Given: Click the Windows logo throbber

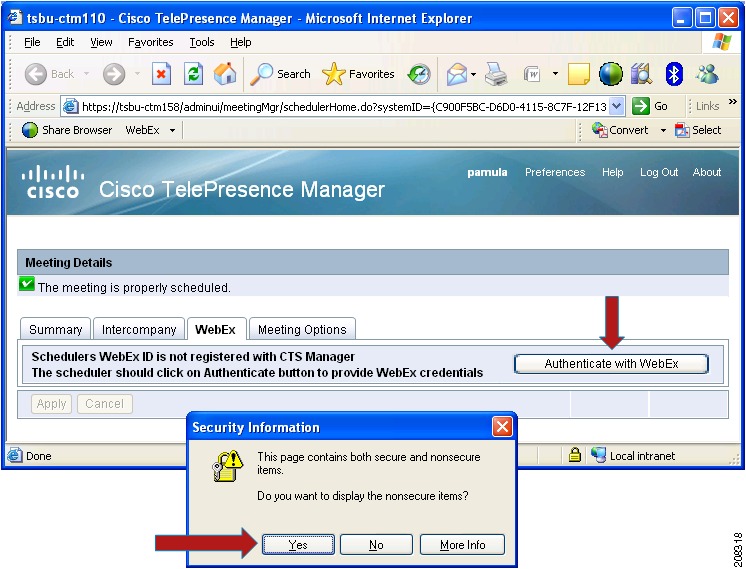Looking at the screenshot, I should coord(721,42).
